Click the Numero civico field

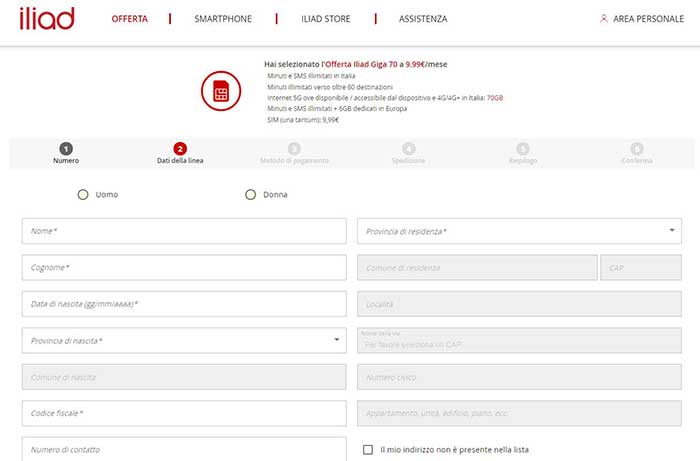point(519,377)
